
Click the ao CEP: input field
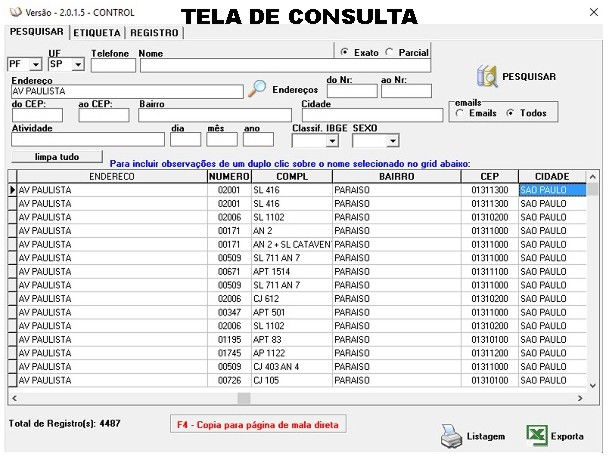coord(104,115)
